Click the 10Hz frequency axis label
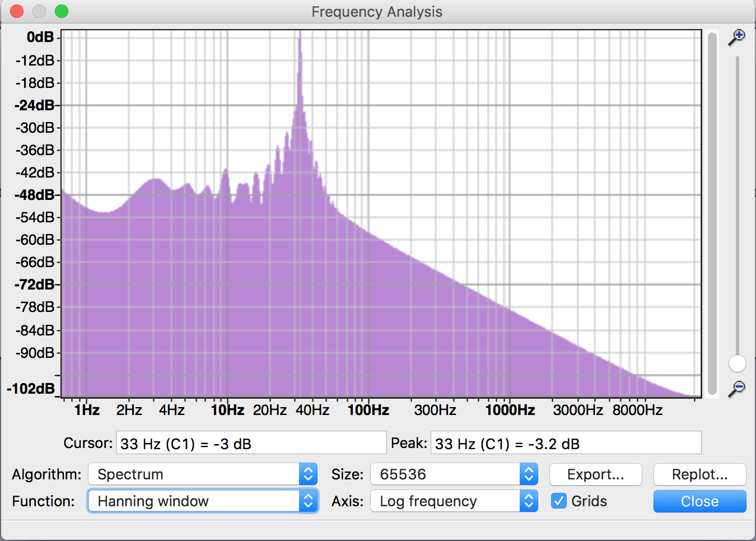 tap(227, 410)
